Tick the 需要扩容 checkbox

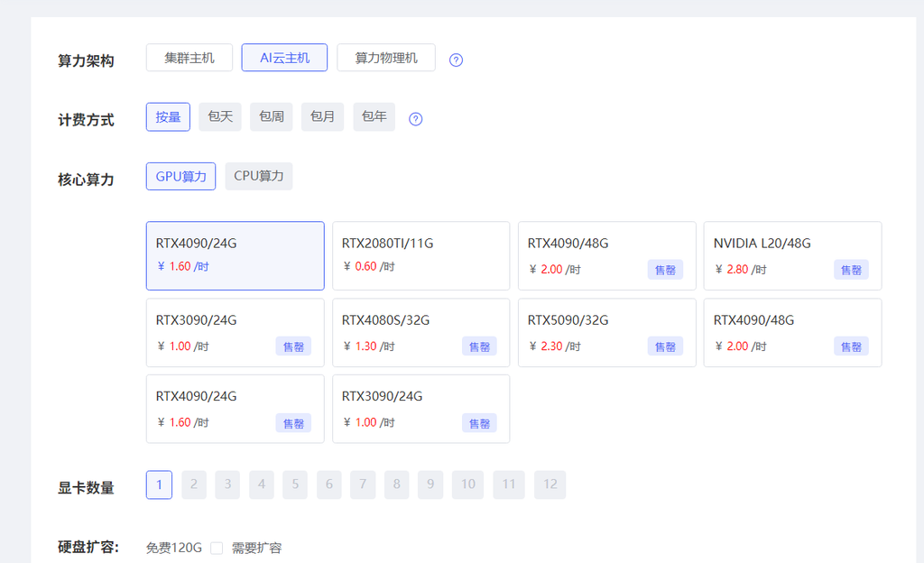(217, 549)
